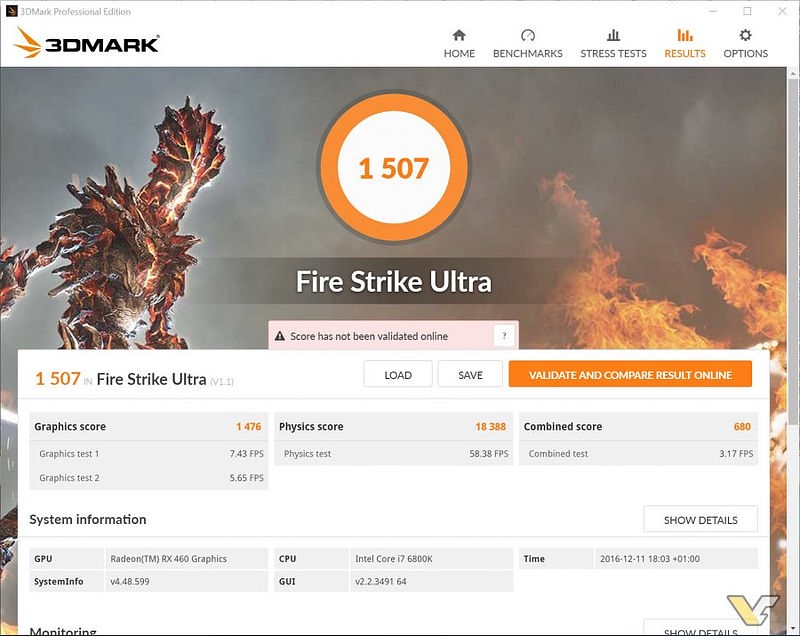The image size is (800, 636).
Task: Click the Results chart icon
Action: [x=685, y=35]
